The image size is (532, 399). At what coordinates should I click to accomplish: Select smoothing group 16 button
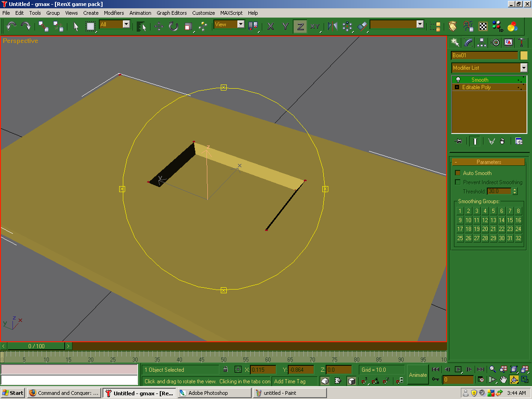[x=518, y=220]
